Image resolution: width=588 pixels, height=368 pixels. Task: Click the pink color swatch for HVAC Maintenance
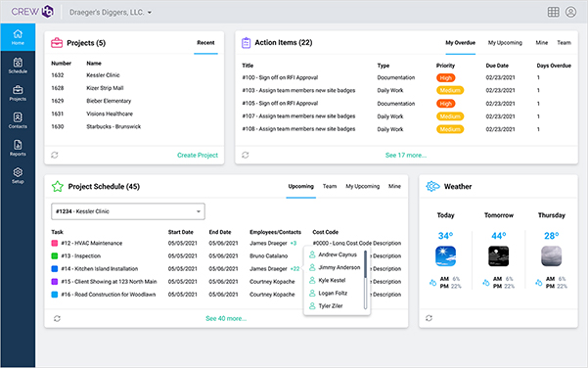click(55, 244)
